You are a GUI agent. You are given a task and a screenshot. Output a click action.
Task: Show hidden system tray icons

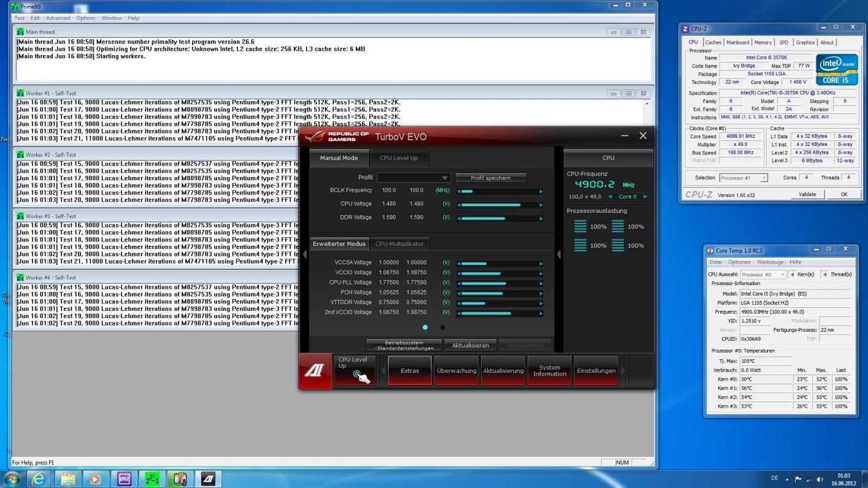click(x=788, y=479)
